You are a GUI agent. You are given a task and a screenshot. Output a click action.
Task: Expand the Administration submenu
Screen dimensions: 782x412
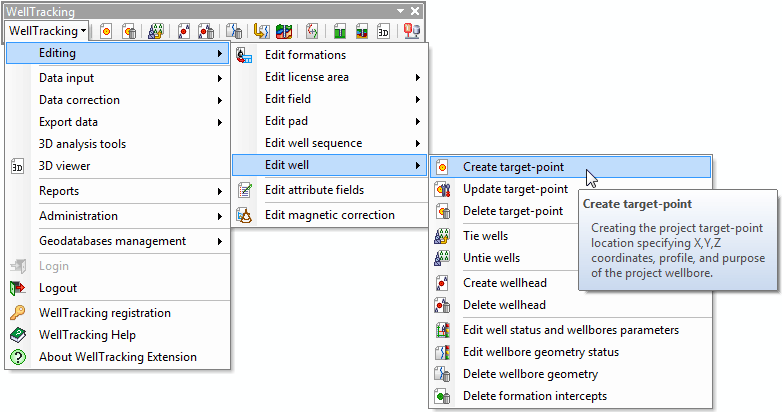click(x=118, y=216)
